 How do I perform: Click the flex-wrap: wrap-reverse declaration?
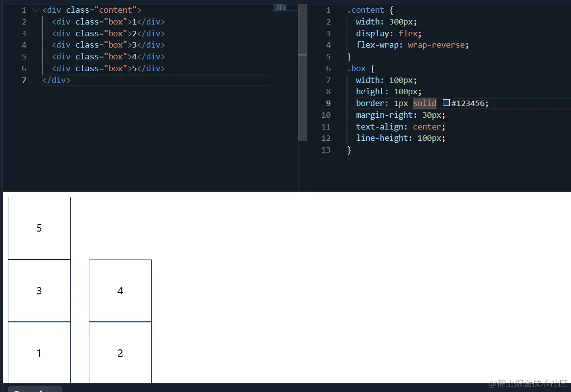tap(412, 45)
